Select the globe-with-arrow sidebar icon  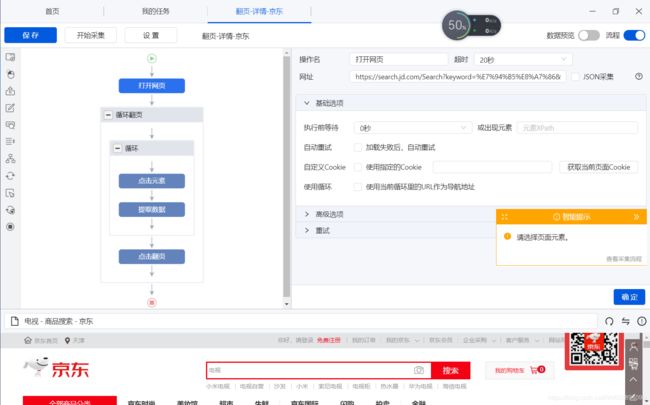click(x=10, y=210)
